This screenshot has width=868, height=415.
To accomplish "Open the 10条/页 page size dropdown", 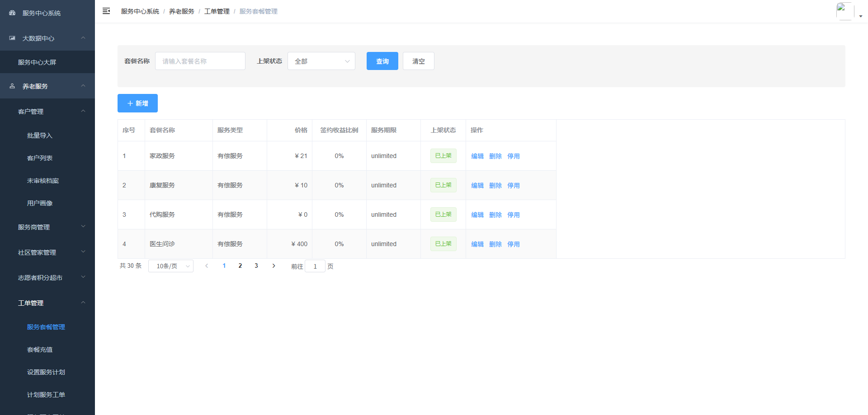I will tap(171, 266).
